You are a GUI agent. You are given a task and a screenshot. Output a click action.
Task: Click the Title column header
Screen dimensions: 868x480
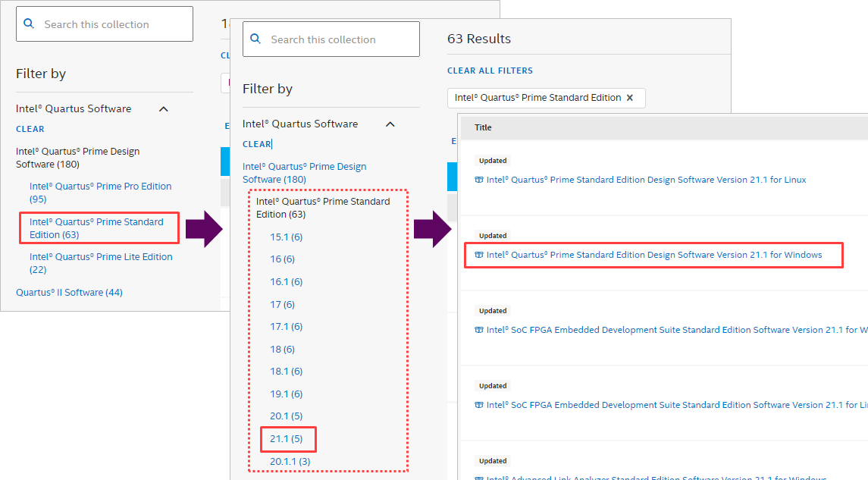pyautogui.click(x=483, y=127)
